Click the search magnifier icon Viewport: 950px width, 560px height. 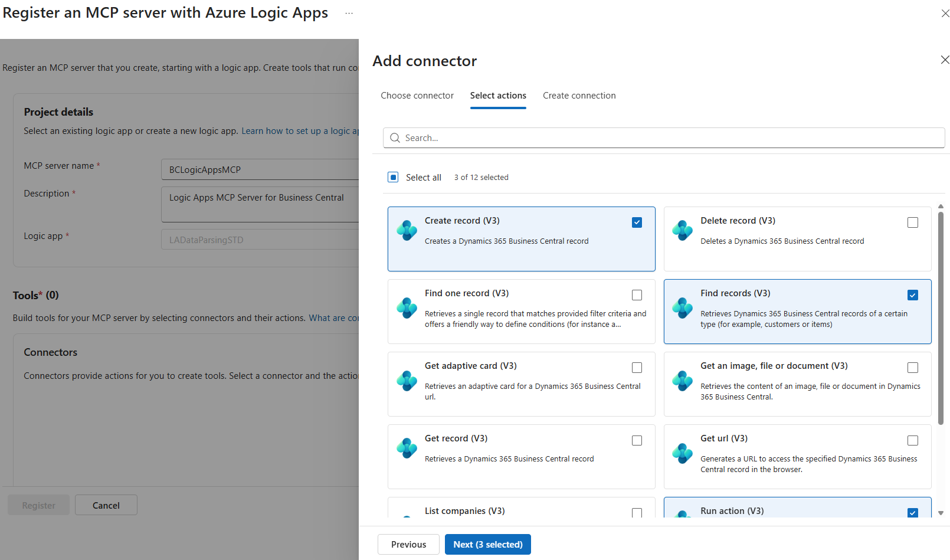(395, 138)
